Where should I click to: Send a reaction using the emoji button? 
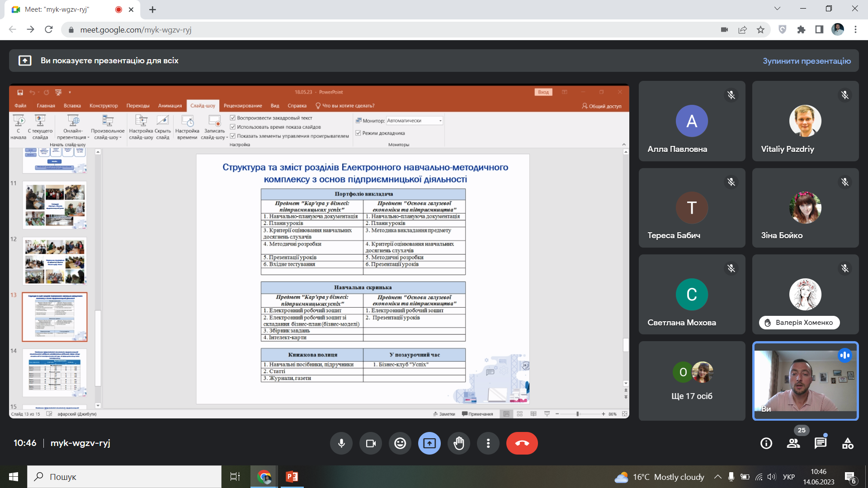point(400,443)
